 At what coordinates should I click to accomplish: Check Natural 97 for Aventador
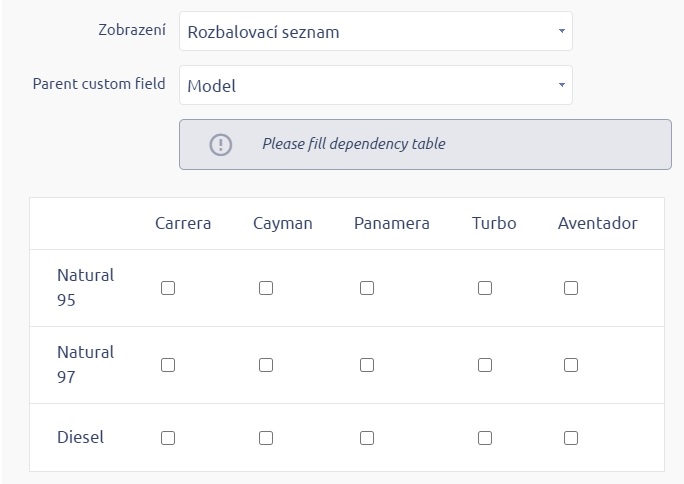click(571, 365)
